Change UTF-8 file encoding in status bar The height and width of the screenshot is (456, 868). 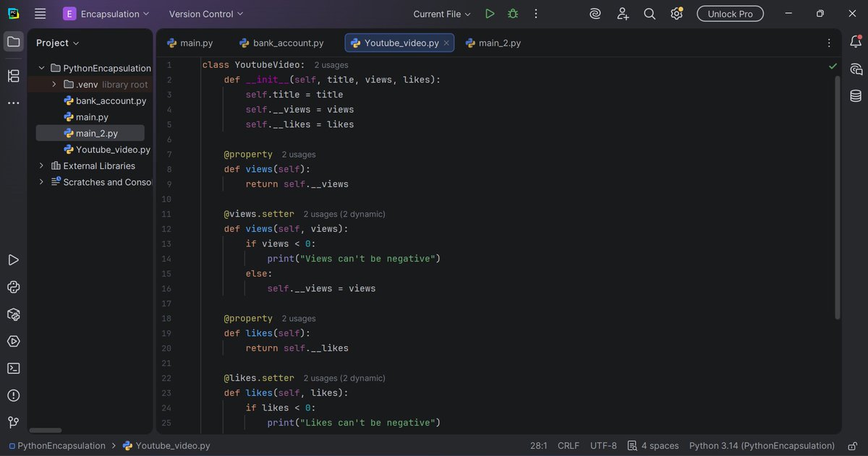(x=603, y=446)
